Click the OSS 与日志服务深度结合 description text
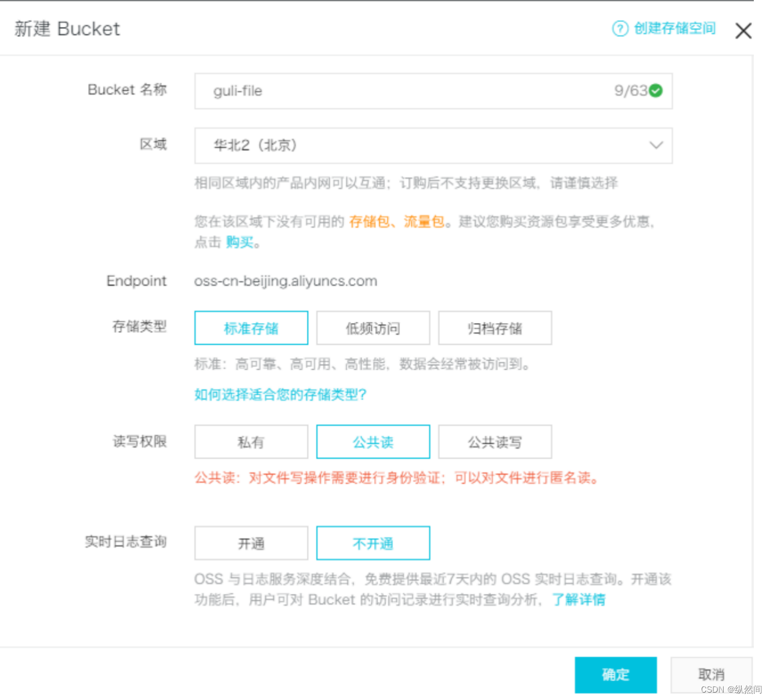771x700 pixels. pos(433,589)
